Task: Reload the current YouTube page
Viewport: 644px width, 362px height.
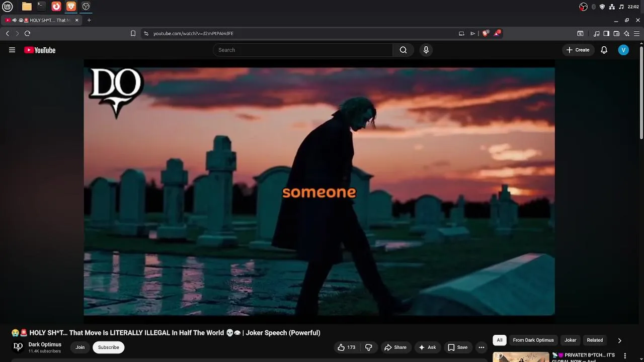Action: pos(27,33)
